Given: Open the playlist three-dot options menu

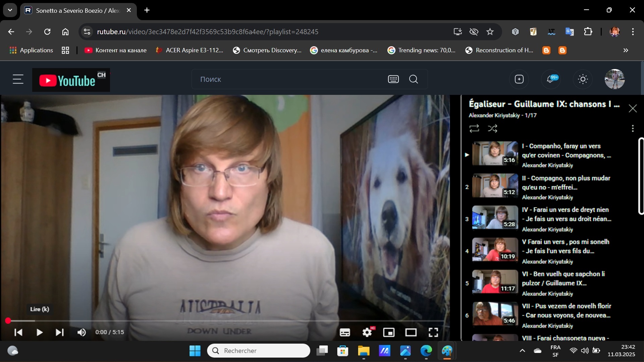Looking at the screenshot, I should (633, 128).
